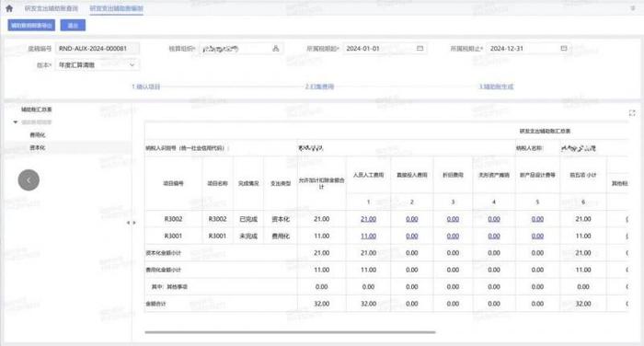Click the RND-AUX-2024-000081 number field

(98, 49)
